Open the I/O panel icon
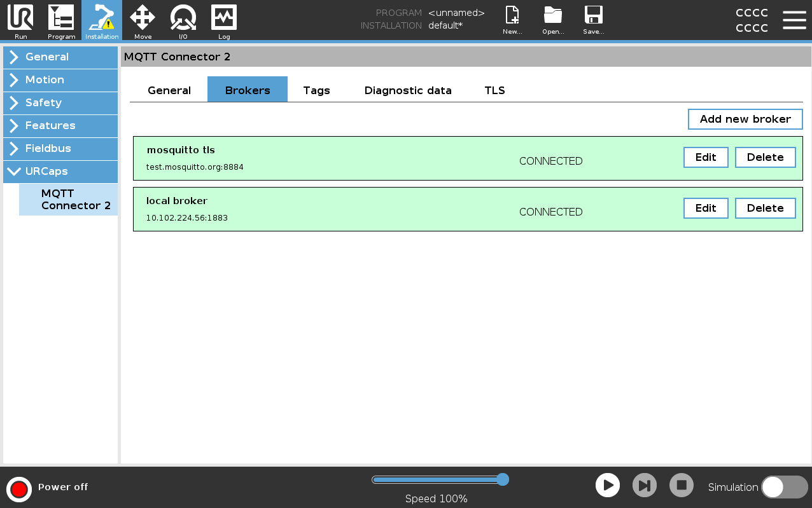 pos(183,19)
